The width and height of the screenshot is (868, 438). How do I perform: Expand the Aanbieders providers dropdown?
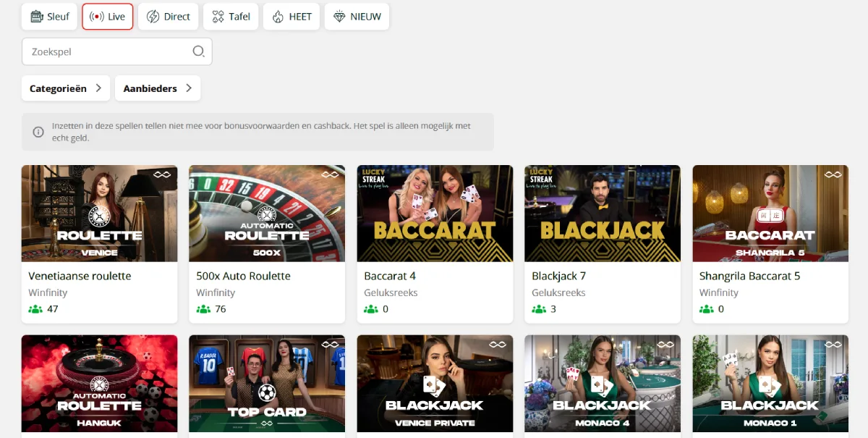pos(158,88)
